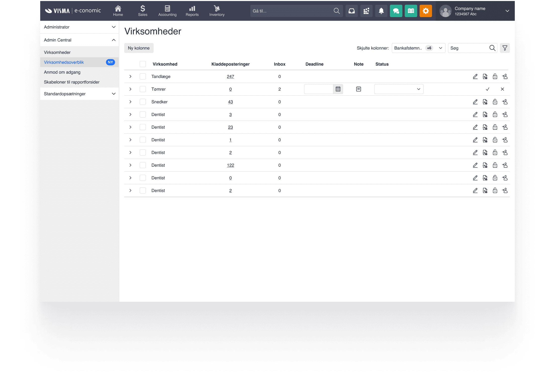The width and height of the screenshot is (555, 392).
Task: Expand the Tandlæge row chevron
Action: (130, 76)
